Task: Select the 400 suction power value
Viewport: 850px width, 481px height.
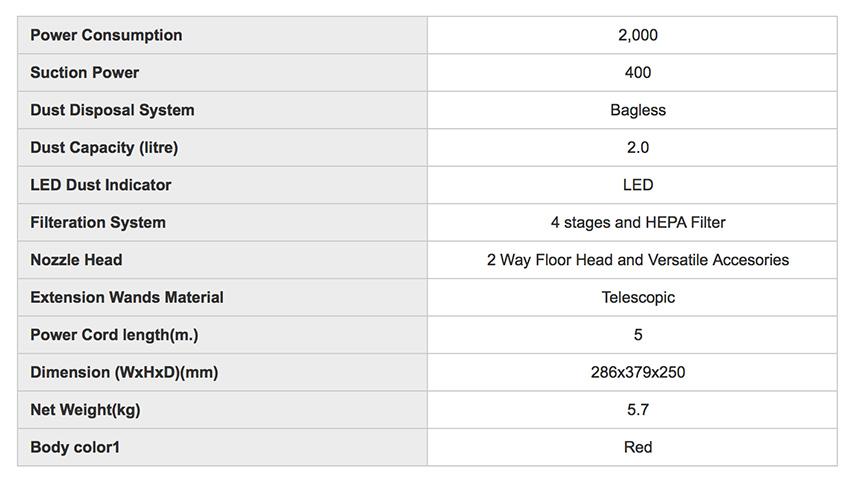Action: (638, 72)
